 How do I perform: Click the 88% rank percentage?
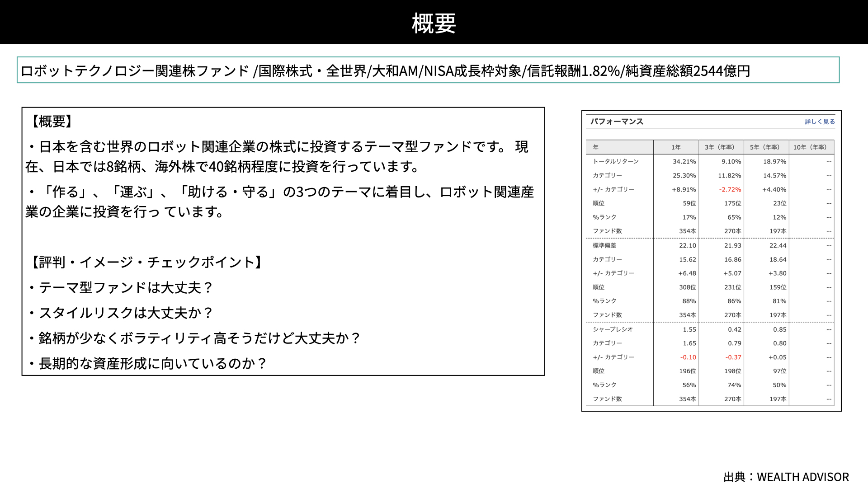[x=689, y=301]
